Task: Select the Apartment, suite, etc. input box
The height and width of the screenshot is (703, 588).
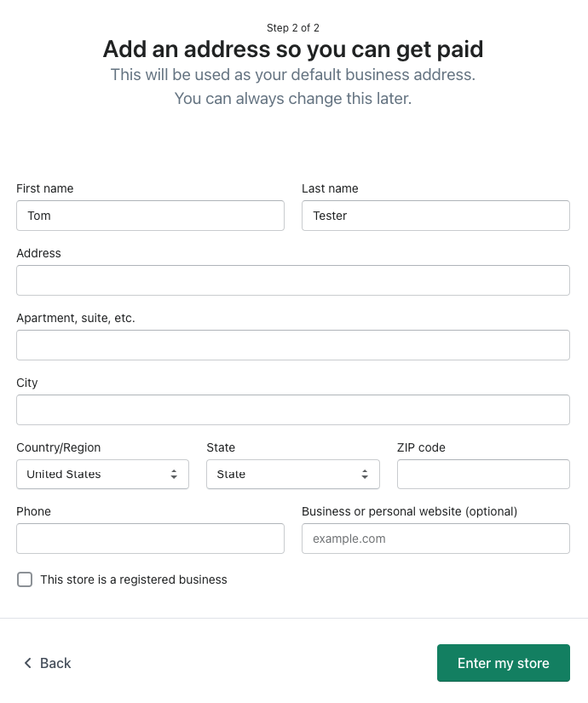Action: (x=293, y=345)
